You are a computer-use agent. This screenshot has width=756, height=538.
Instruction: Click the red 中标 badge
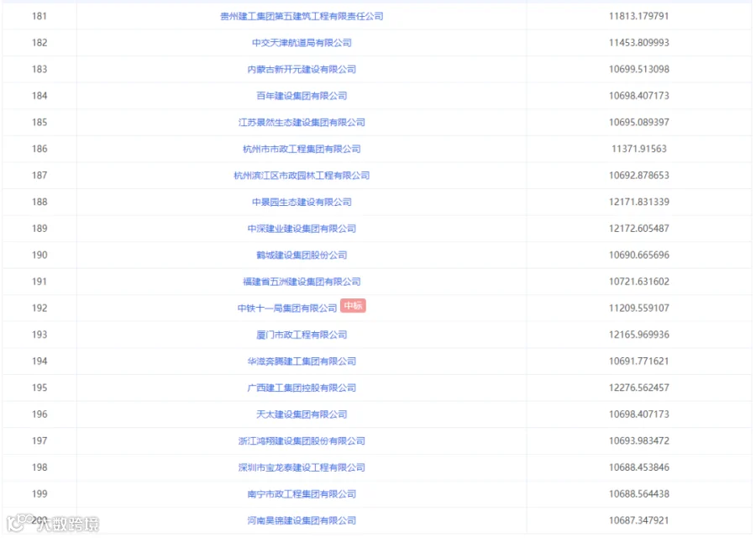pos(353,306)
